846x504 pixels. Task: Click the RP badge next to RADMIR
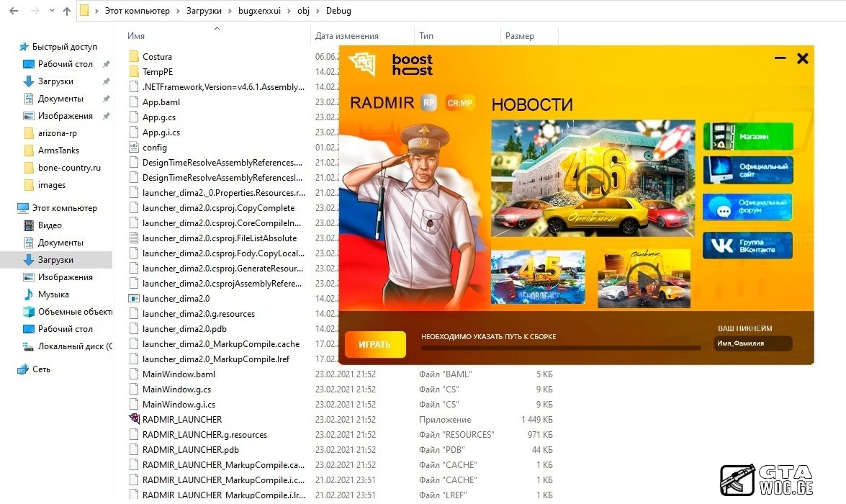tap(429, 103)
